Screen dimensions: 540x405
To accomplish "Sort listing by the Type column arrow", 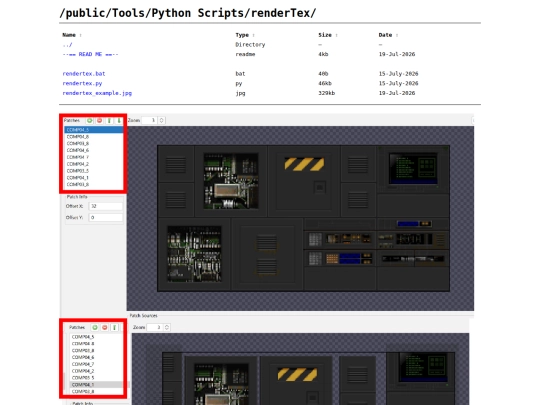I will pos(253,35).
